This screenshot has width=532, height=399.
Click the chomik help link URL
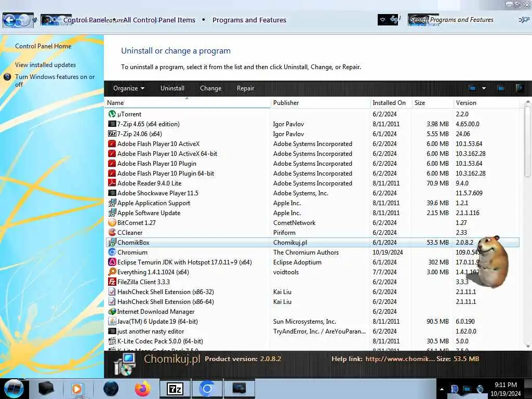click(400, 359)
